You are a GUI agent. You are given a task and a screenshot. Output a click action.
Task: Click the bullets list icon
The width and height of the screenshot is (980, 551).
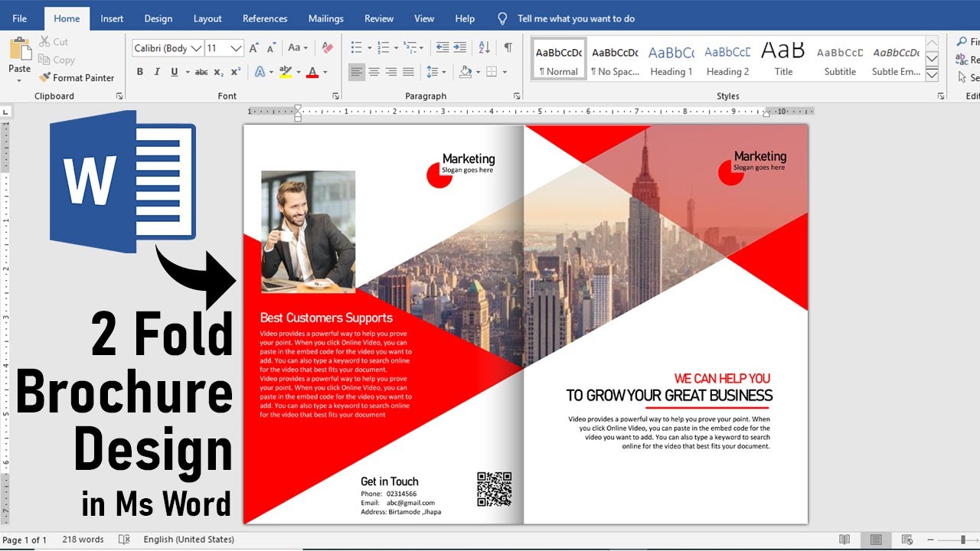[356, 48]
